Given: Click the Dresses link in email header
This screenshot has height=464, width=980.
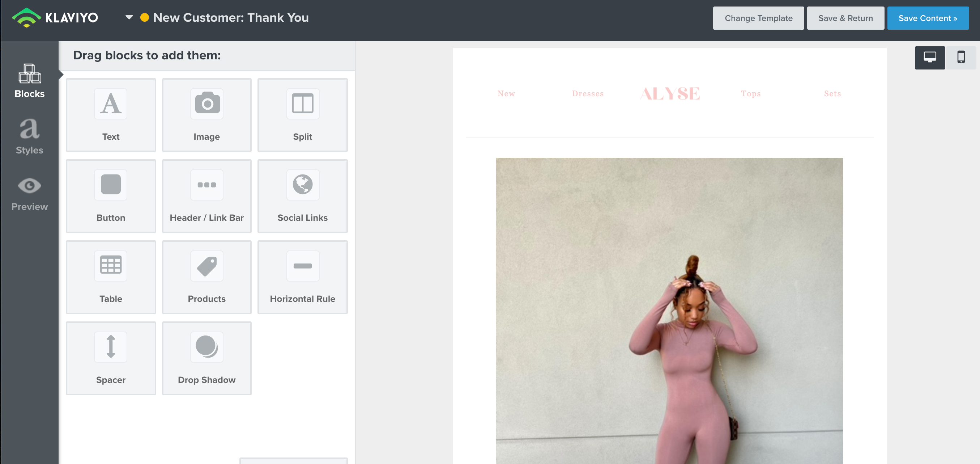Looking at the screenshot, I should click(x=588, y=94).
